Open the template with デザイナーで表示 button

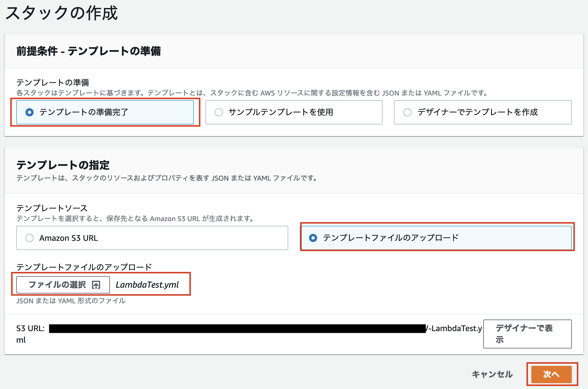(527, 334)
